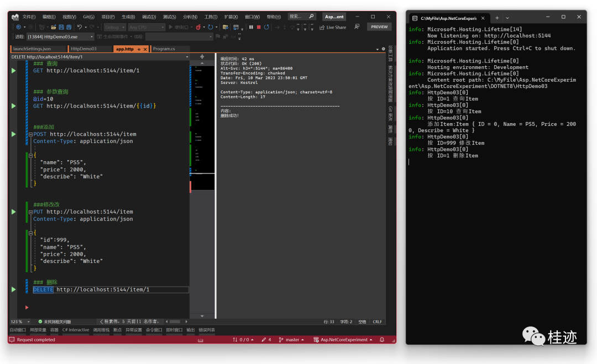Send the POST item request with green arrow

pyautogui.click(x=13, y=134)
